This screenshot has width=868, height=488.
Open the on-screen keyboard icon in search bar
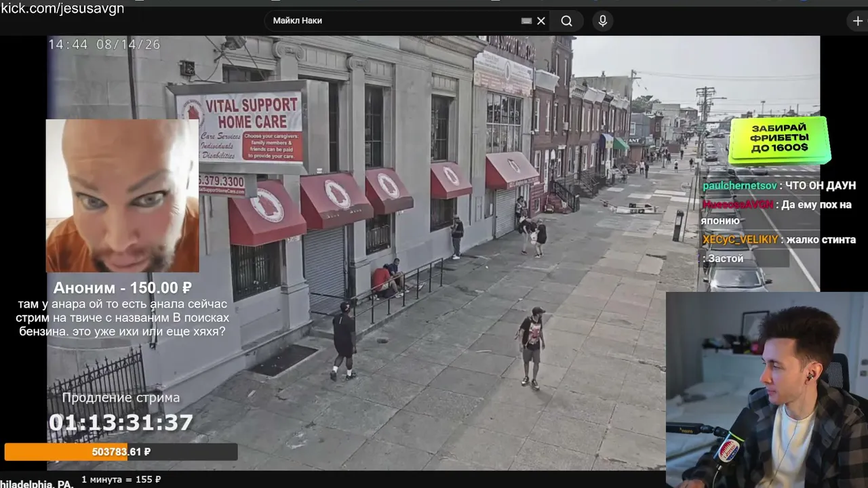point(526,21)
